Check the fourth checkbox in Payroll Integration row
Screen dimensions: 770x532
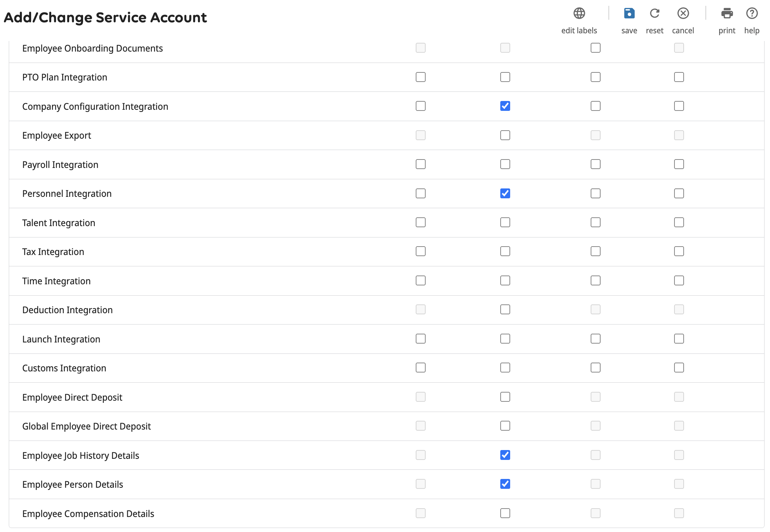(x=679, y=164)
